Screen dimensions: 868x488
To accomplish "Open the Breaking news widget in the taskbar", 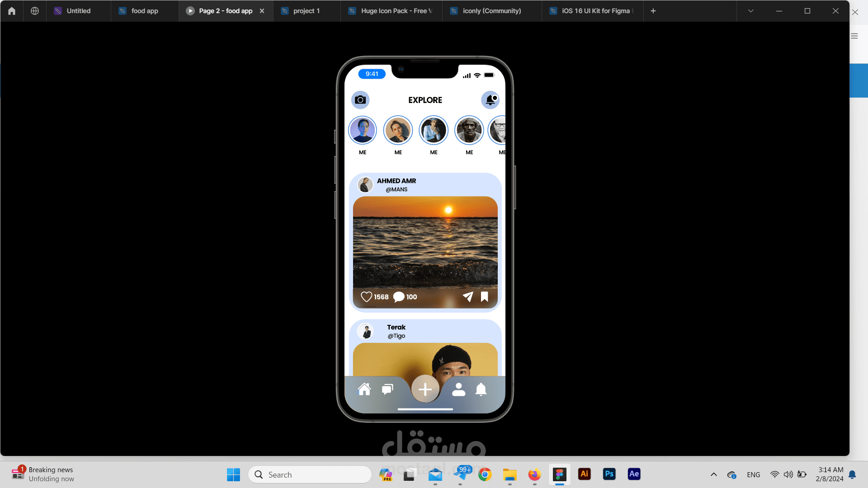I will 43,474.
